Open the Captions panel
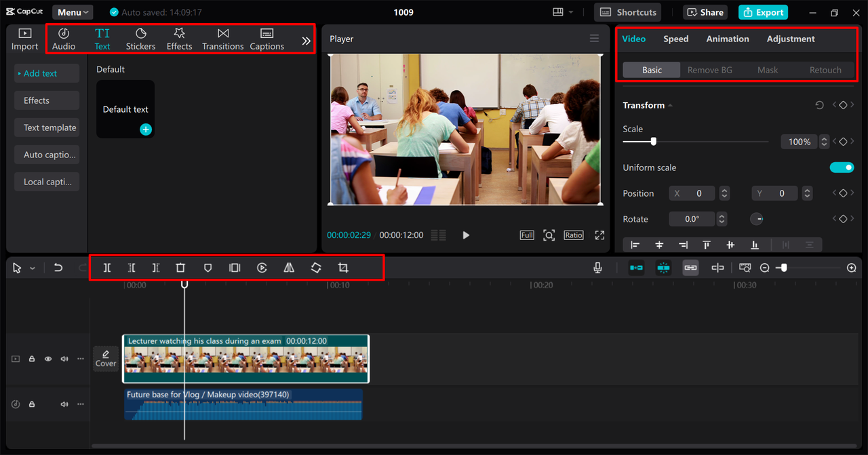 point(267,39)
